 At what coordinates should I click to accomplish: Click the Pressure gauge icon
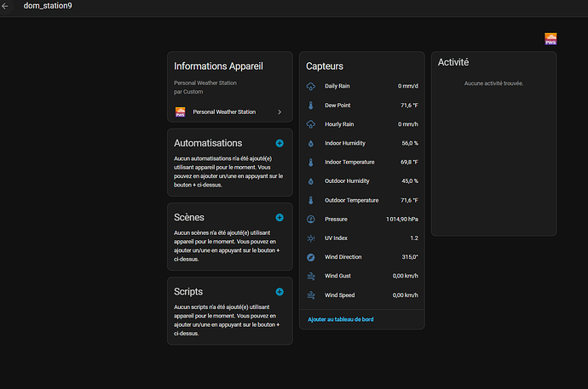pos(311,219)
